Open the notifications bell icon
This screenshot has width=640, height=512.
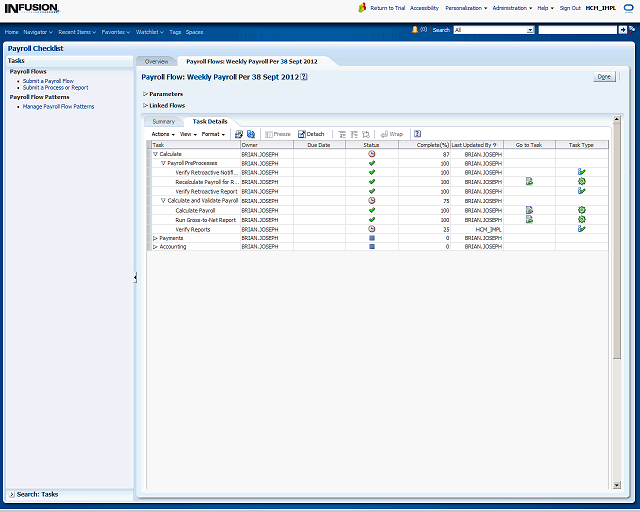(x=415, y=30)
